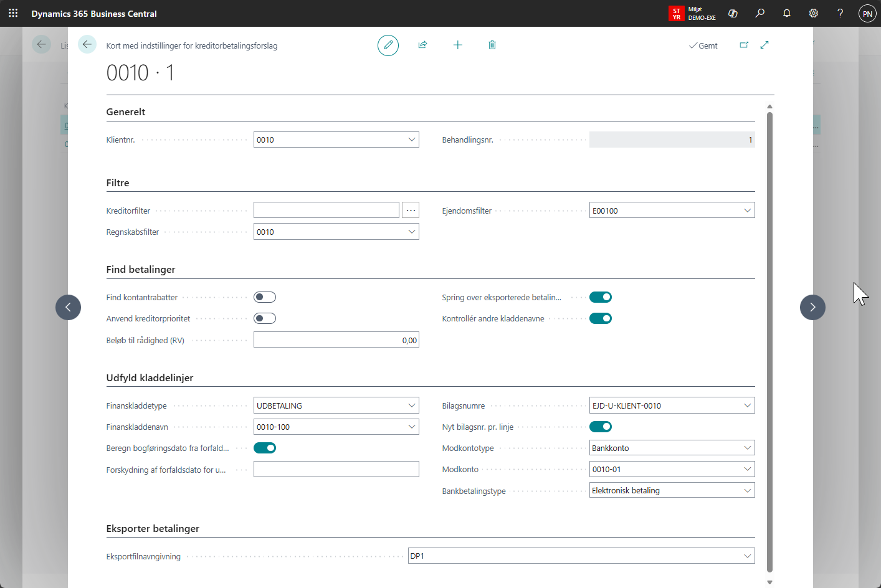
Task: Open settings gear in top bar
Action: click(x=813, y=13)
